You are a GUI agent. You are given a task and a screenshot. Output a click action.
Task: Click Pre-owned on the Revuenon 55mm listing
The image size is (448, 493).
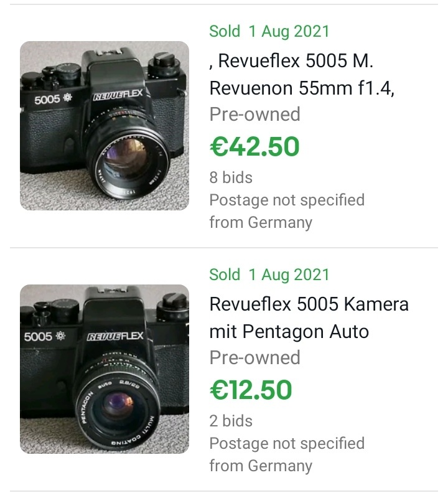[254, 114]
